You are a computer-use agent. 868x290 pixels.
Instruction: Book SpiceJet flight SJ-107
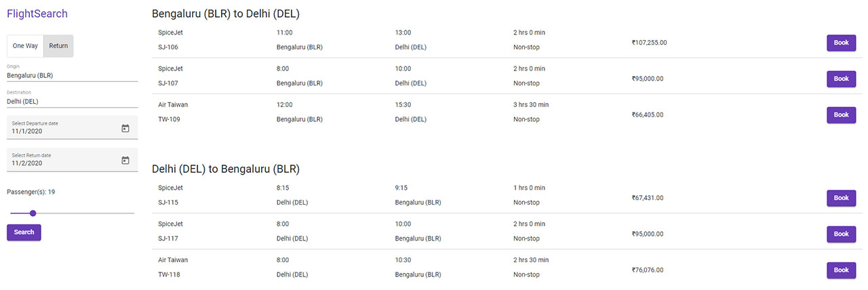(841, 79)
